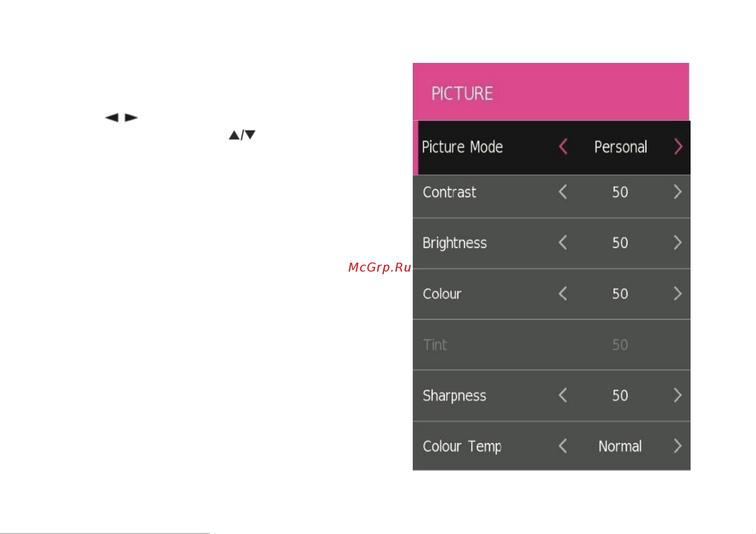756x534 pixels.
Task: Increase Brightness using right chevron
Action: [677, 242]
